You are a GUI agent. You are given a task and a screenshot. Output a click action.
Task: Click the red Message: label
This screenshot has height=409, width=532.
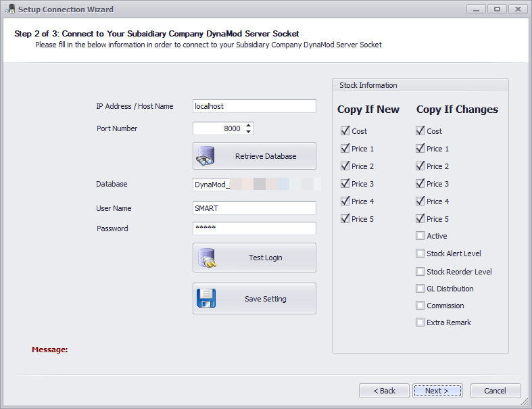tap(49, 350)
